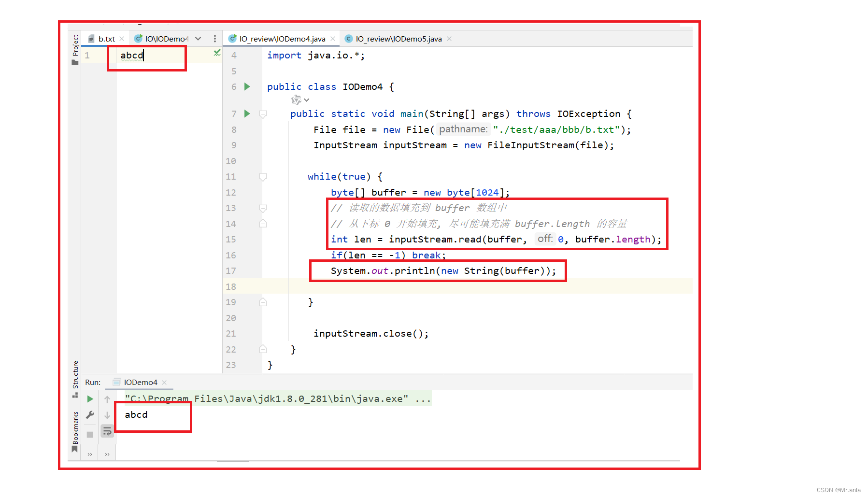Image resolution: width=868 pixels, height=497 pixels.
Task: Click the green inspection checkmark in b.txt
Action: click(x=217, y=53)
